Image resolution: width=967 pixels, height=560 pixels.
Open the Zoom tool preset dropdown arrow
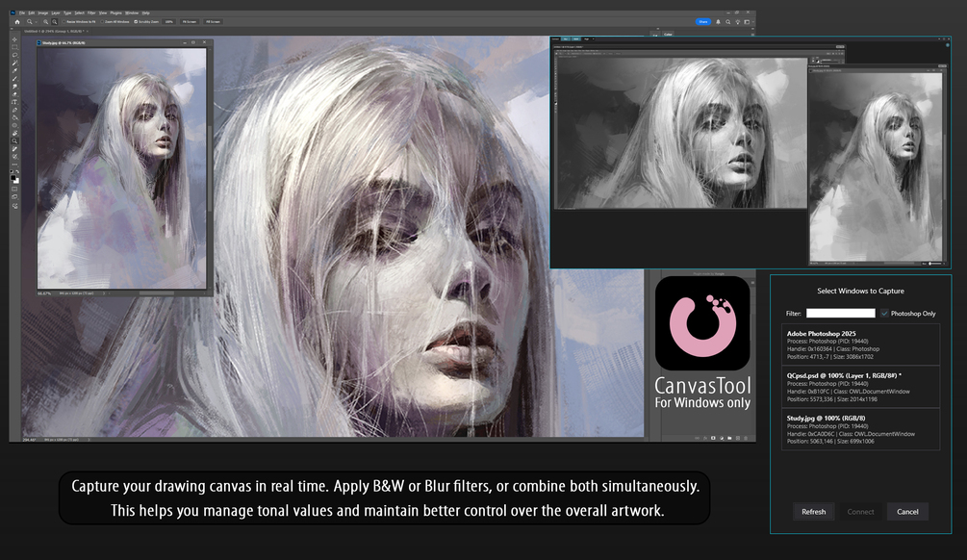(37, 21)
